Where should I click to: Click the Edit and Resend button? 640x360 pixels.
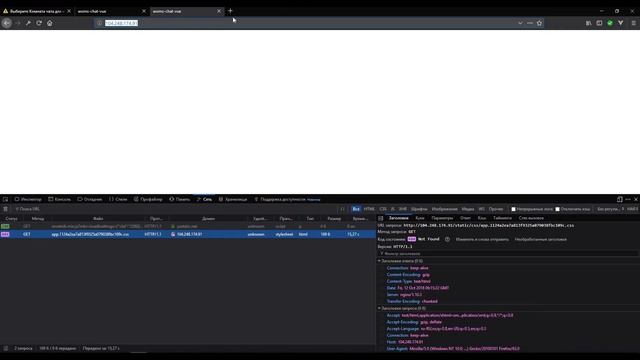coord(482,239)
